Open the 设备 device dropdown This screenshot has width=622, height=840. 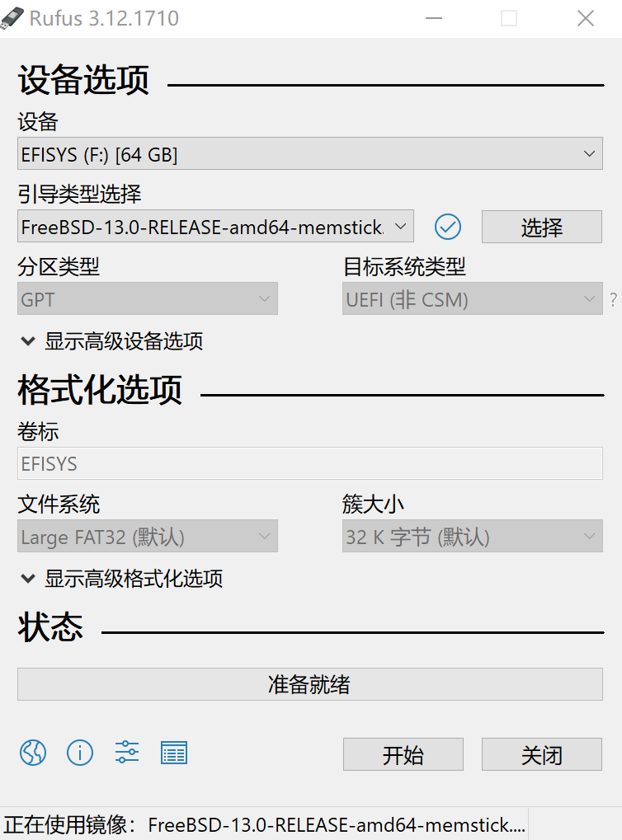[309, 153]
